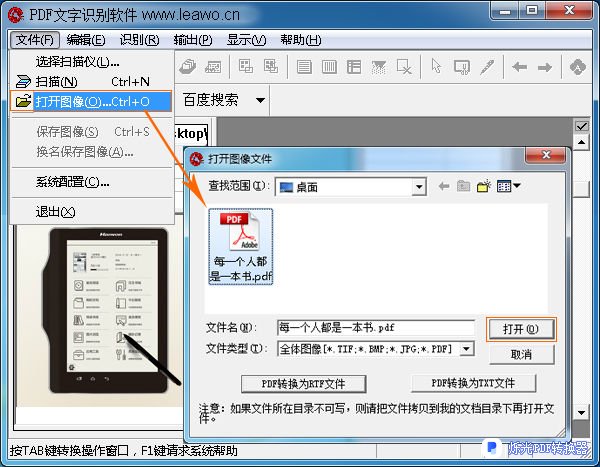Image resolution: width=600 pixels, height=467 pixels.
Task: Choose 扫描(N) from File menu
Action: point(92,82)
